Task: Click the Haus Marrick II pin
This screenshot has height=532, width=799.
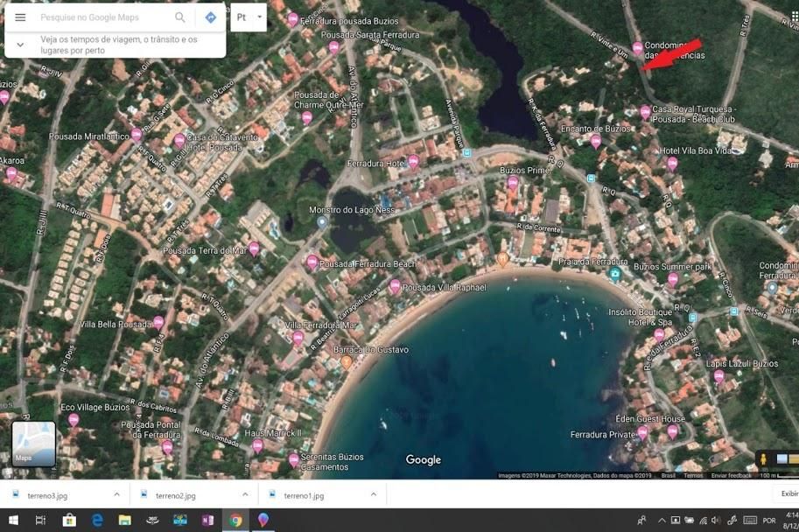Action: click(258, 446)
